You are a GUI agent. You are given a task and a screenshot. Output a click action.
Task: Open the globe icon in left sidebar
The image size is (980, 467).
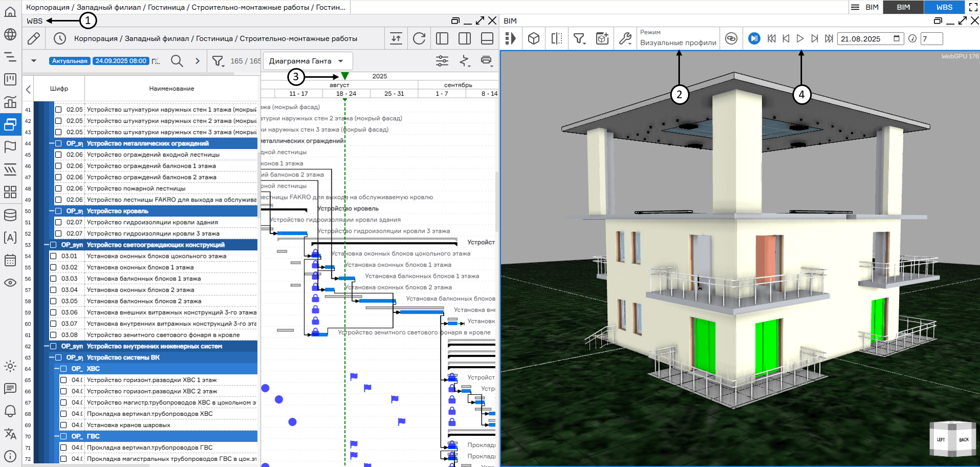click(10, 34)
